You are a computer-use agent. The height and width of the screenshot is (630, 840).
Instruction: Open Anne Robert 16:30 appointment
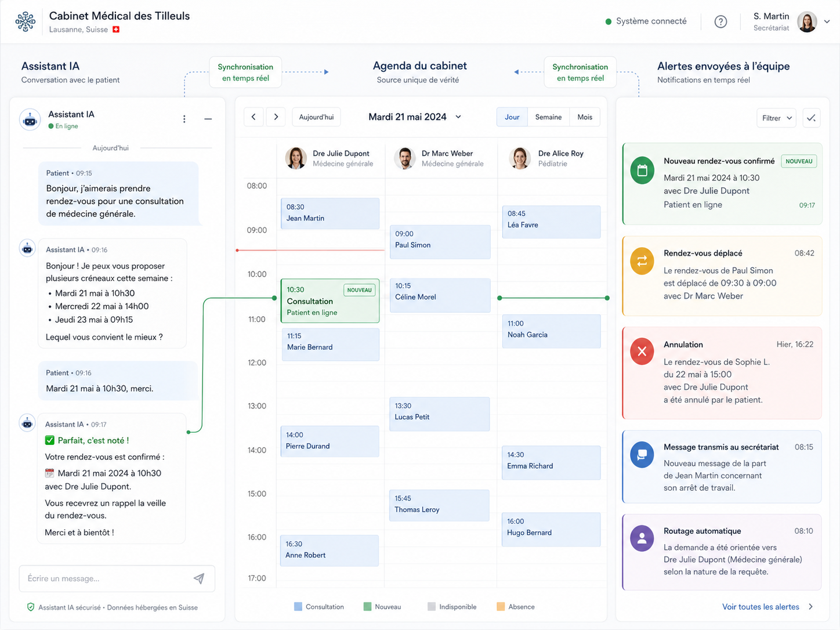[x=329, y=550]
